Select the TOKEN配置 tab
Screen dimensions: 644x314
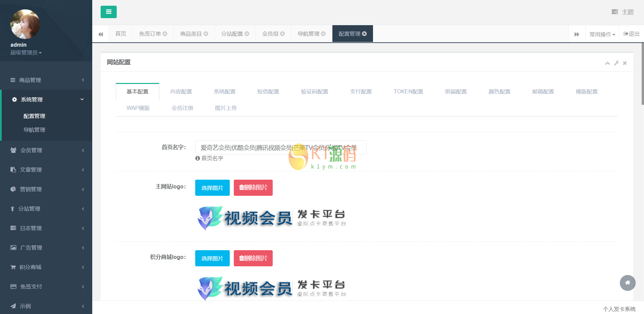[x=409, y=91]
